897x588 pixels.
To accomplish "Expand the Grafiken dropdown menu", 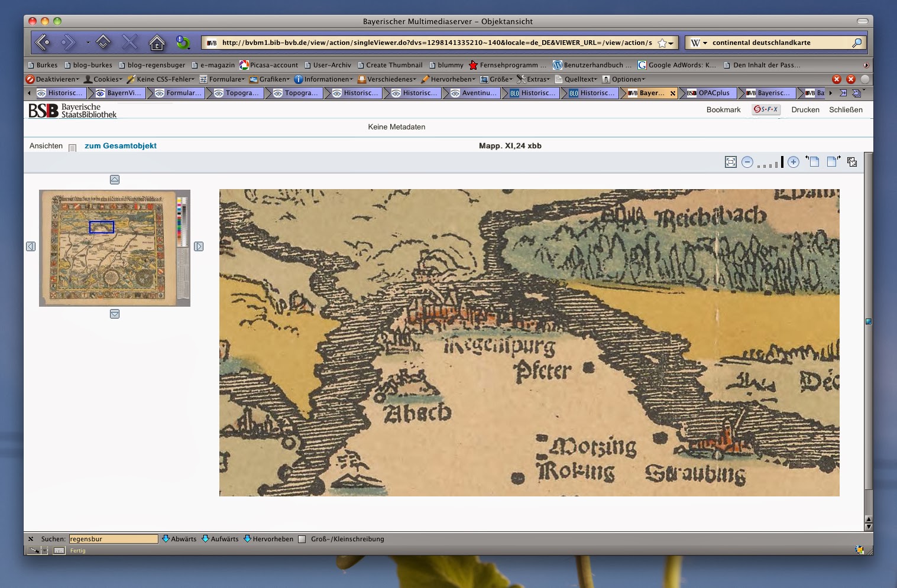I will [x=270, y=79].
